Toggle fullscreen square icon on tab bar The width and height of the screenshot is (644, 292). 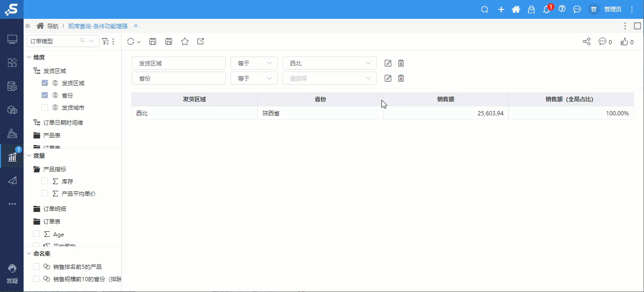(637, 26)
